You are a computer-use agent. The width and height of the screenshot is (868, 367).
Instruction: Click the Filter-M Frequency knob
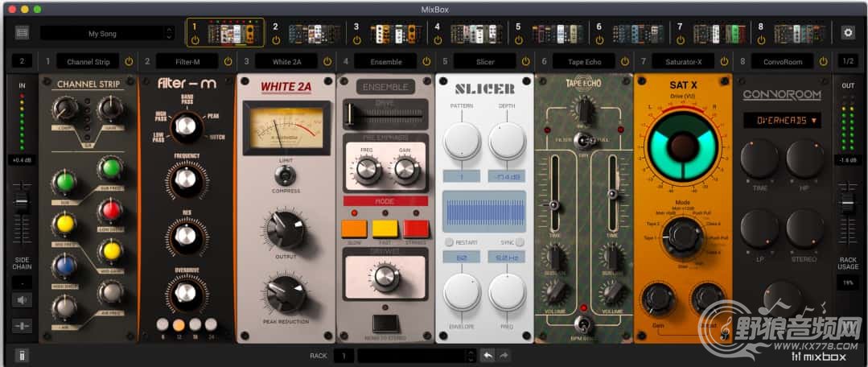click(187, 179)
